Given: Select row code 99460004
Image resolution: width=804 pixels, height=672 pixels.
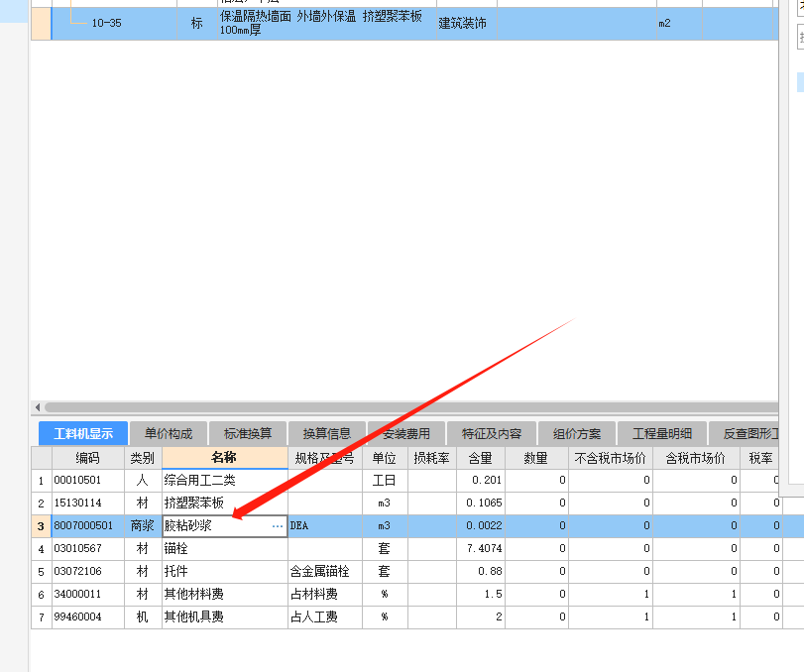Looking at the screenshot, I should click(87, 616).
